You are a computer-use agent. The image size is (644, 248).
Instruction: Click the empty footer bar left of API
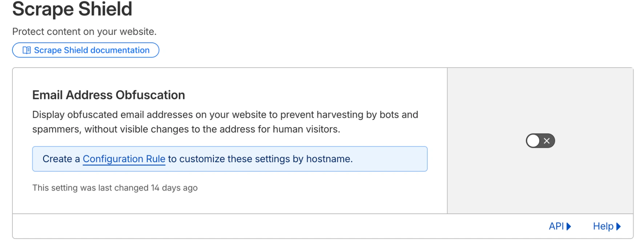tap(254, 226)
